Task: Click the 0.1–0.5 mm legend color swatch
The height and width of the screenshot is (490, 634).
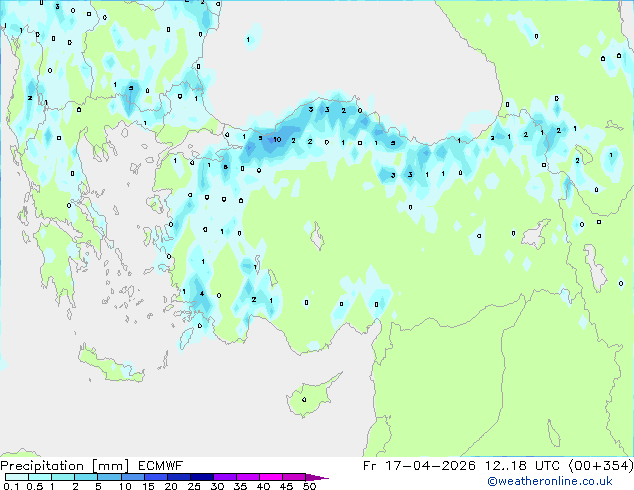Action: 17,477
